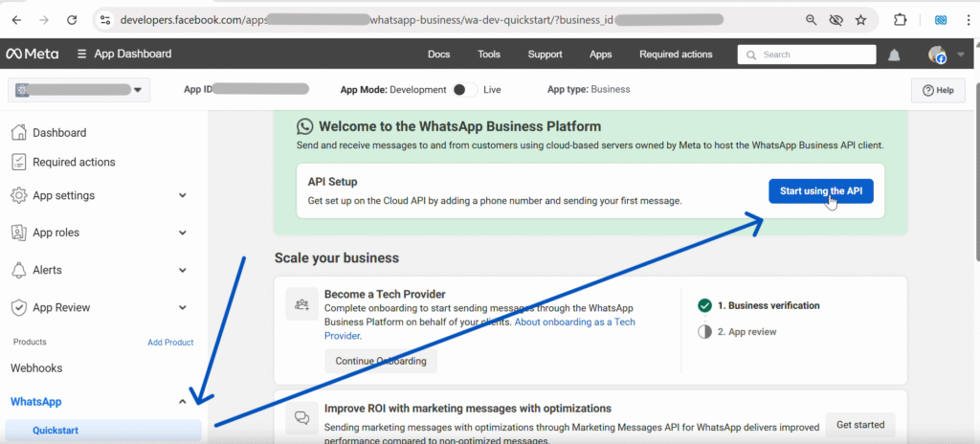Click the Continue Onboarding button
The width and height of the screenshot is (980, 444).
pyautogui.click(x=380, y=361)
